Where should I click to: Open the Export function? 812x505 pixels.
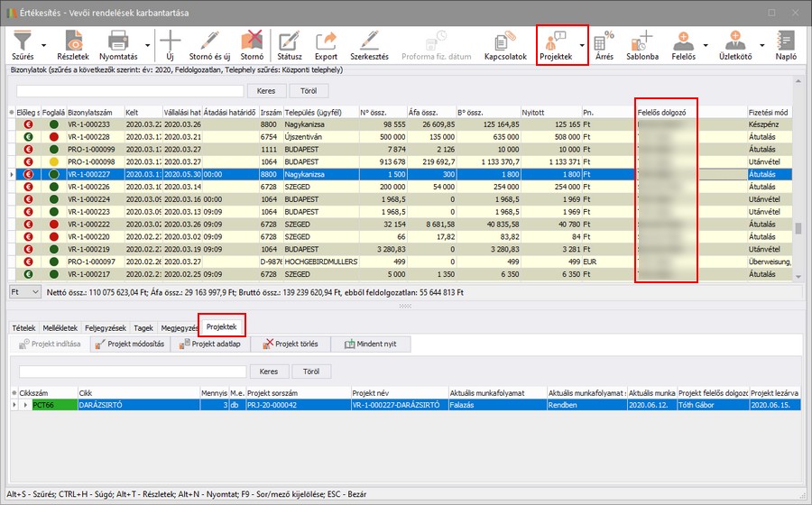(x=326, y=45)
